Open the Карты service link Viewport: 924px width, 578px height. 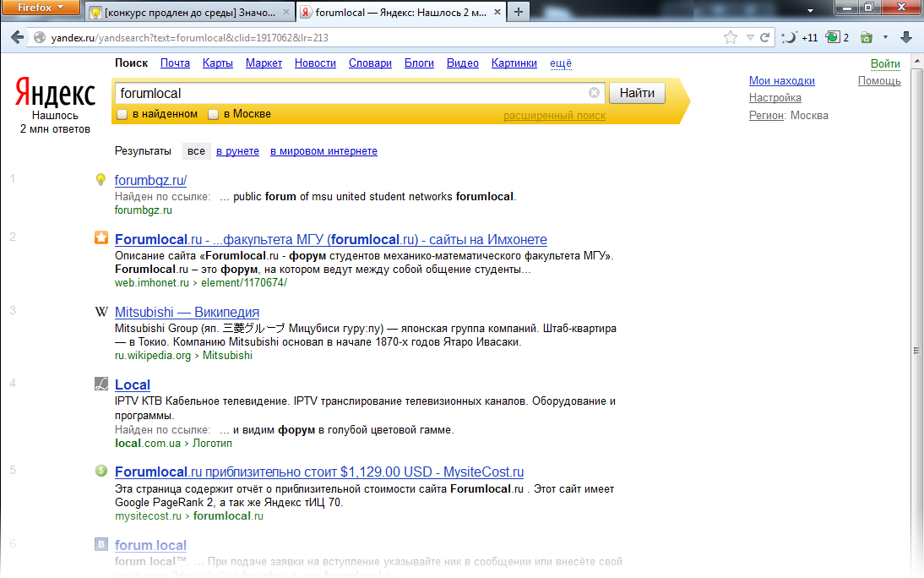217,63
